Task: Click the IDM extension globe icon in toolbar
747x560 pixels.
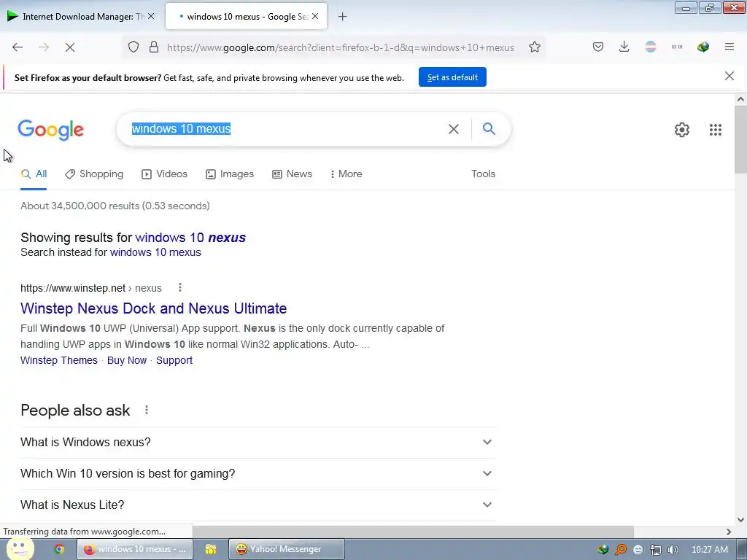Action: [x=703, y=47]
